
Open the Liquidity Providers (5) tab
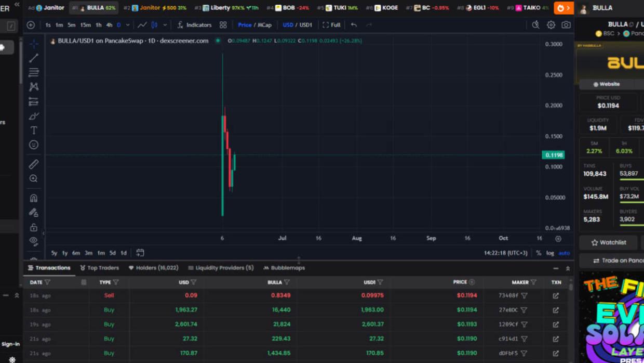pyautogui.click(x=221, y=268)
